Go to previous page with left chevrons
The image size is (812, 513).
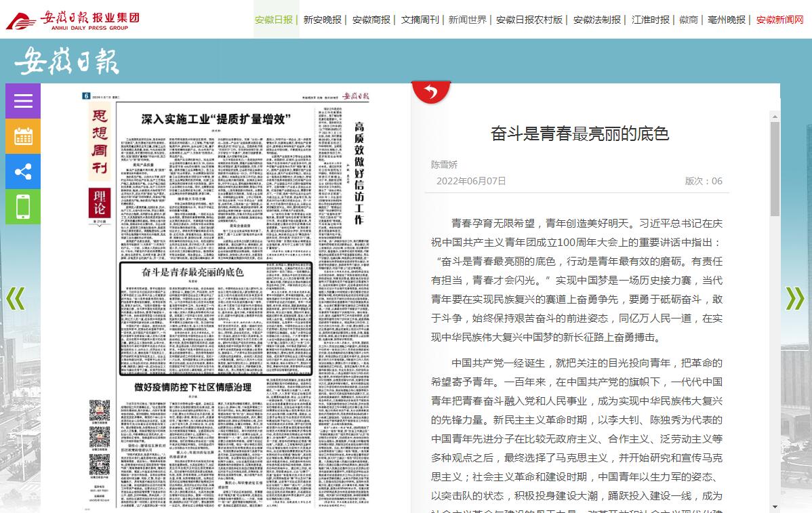point(15,298)
